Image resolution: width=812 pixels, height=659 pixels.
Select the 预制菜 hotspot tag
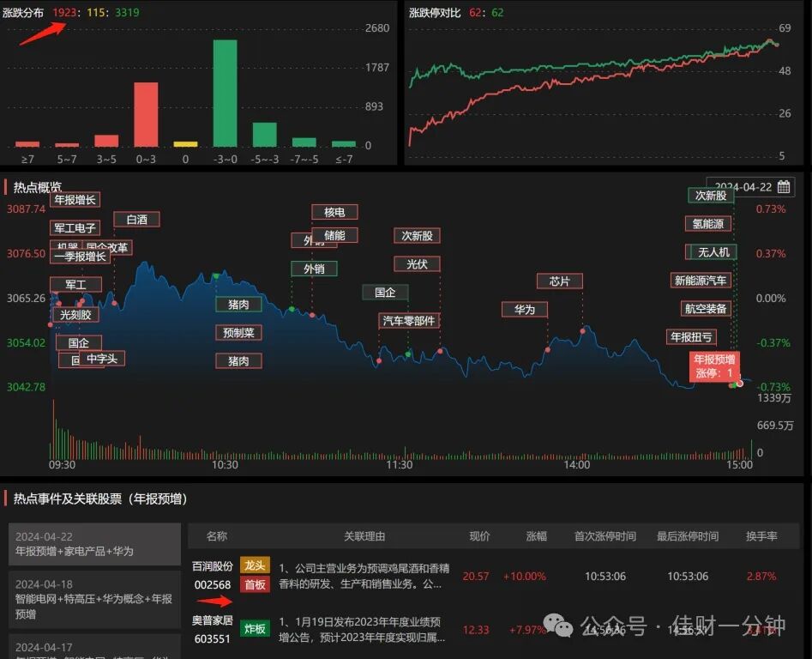pos(238,333)
